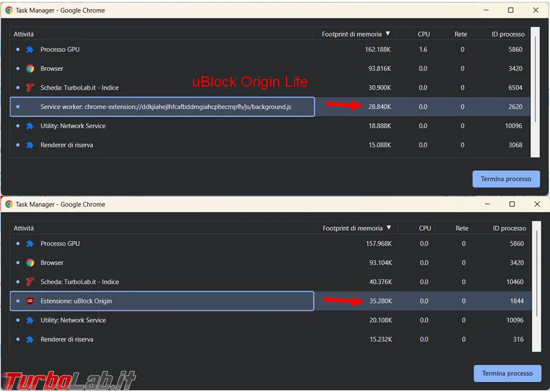Click memory value 157.968K

(379, 244)
